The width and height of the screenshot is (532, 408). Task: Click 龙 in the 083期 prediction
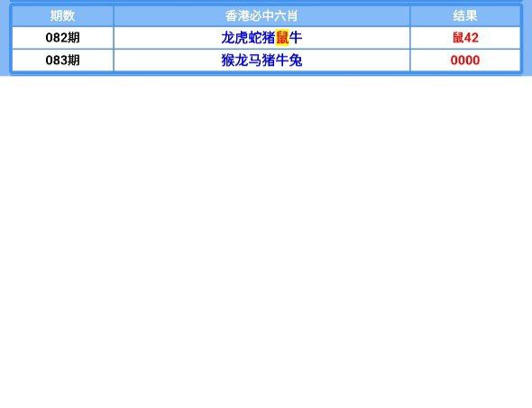click(x=242, y=60)
